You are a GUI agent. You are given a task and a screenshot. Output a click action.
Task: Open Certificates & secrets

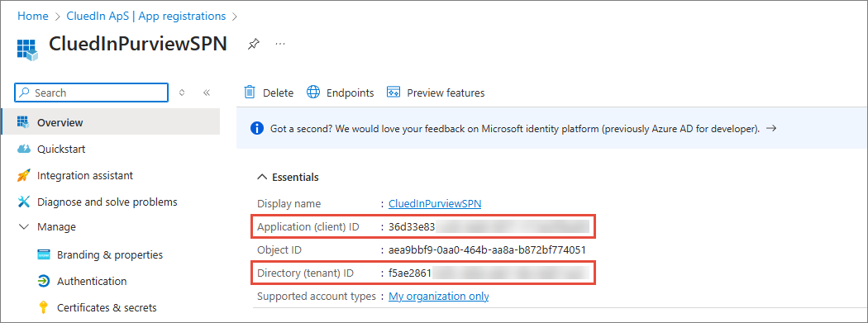(107, 307)
